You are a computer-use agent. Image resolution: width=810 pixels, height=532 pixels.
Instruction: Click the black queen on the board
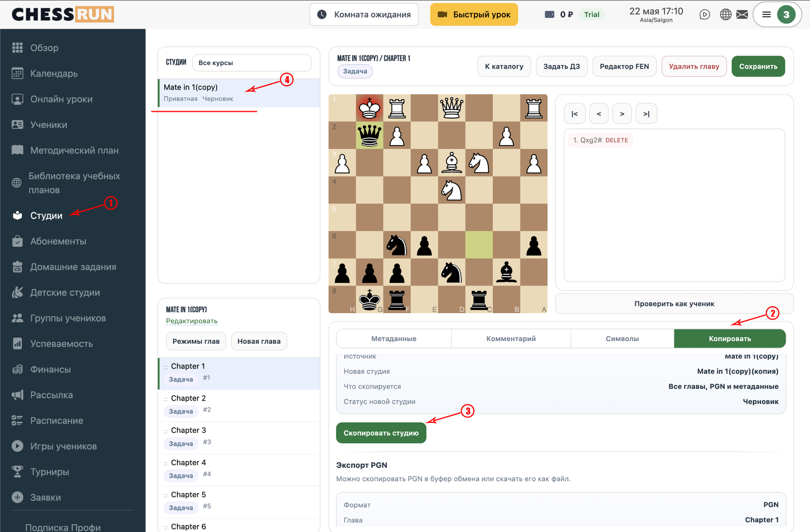[x=370, y=135]
